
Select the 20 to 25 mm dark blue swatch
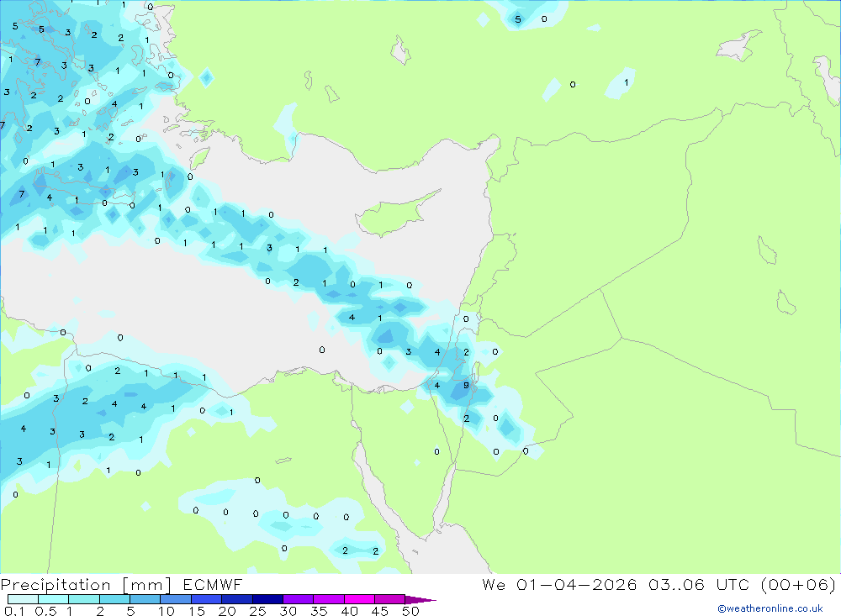tap(237, 599)
